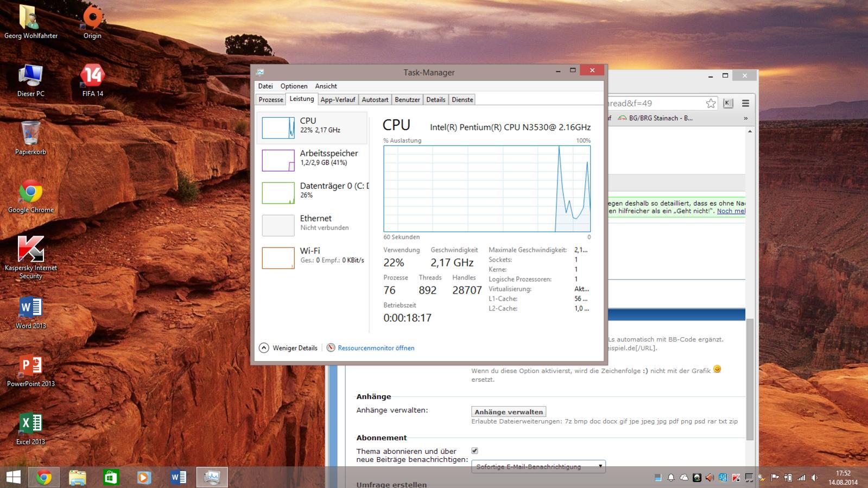Select the PowerPoint 2013 desktop icon
868x488 pixels.
click(x=31, y=370)
